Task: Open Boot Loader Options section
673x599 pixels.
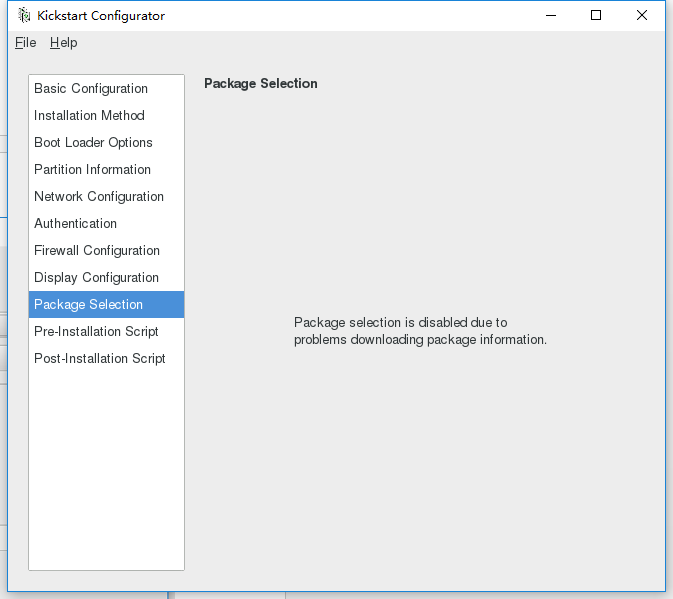Action: click(93, 143)
